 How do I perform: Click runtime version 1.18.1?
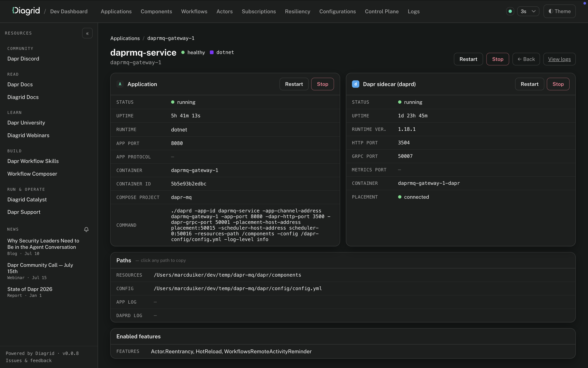click(x=407, y=129)
